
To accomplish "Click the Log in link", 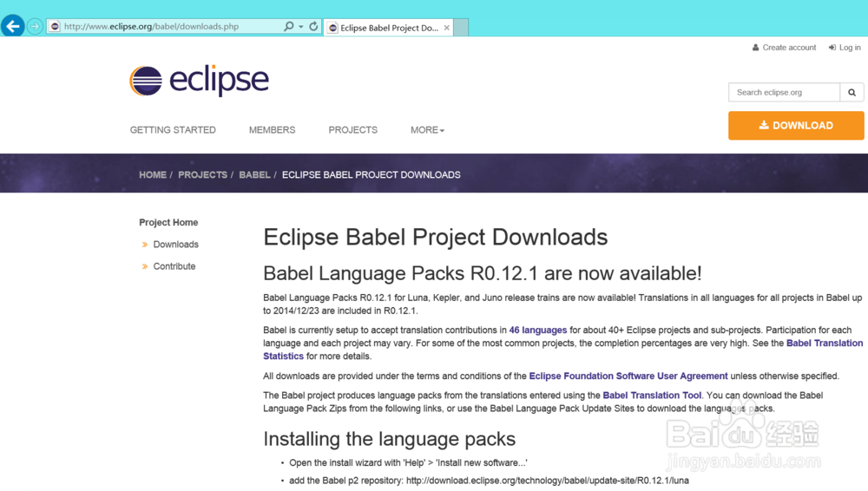I will 845,48.
